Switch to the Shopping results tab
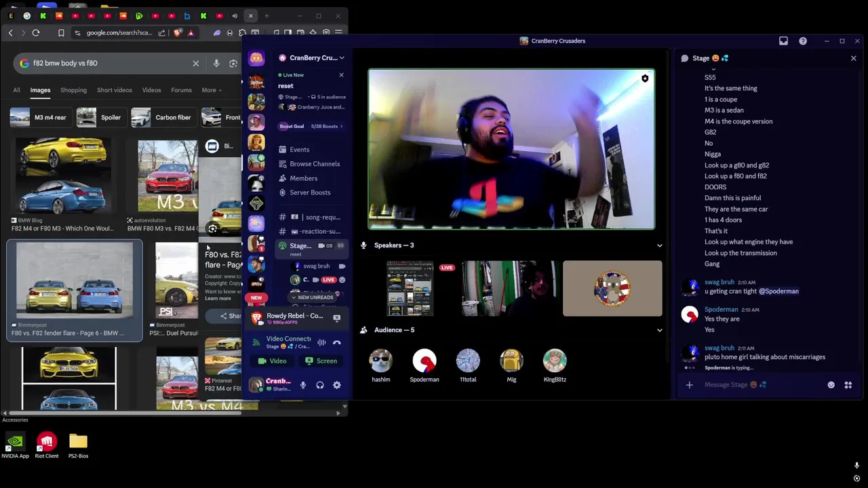 pos(73,90)
